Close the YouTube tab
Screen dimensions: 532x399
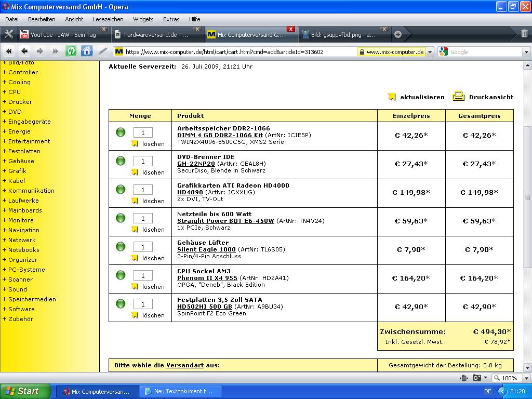[104, 29]
